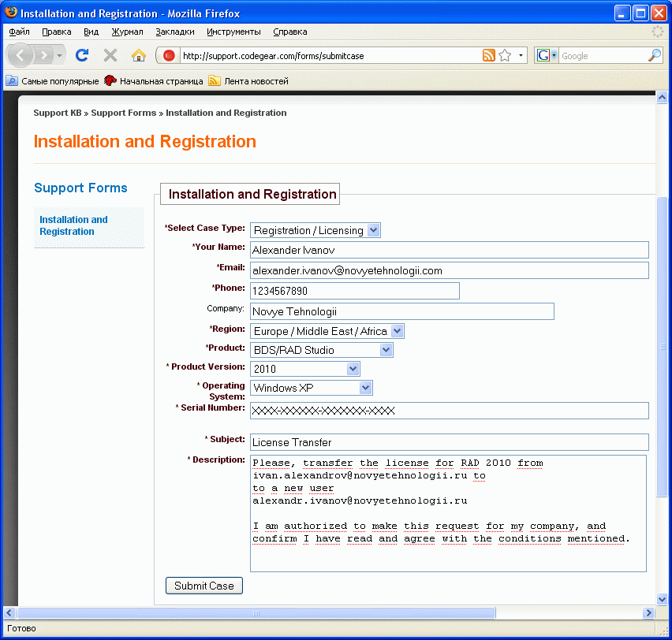Viewport: 672px width, 640px height.
Task: Click the Your Name field
Action: pyautogui.click(x=449, y=250)
